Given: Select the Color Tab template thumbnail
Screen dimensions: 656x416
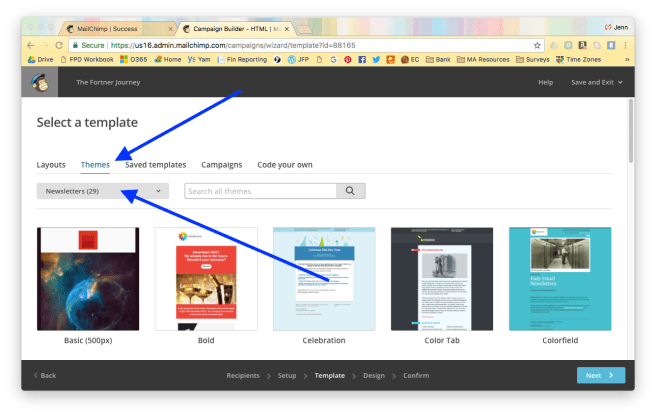Looking at the screenshot, I should (x=442, y=279).
